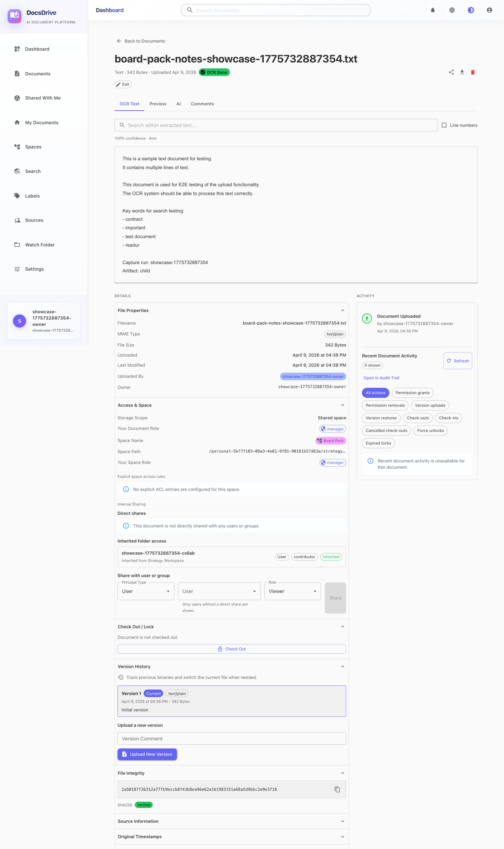Filter by Permission removals
Screen dimensions: 504x849
[385, 405]
